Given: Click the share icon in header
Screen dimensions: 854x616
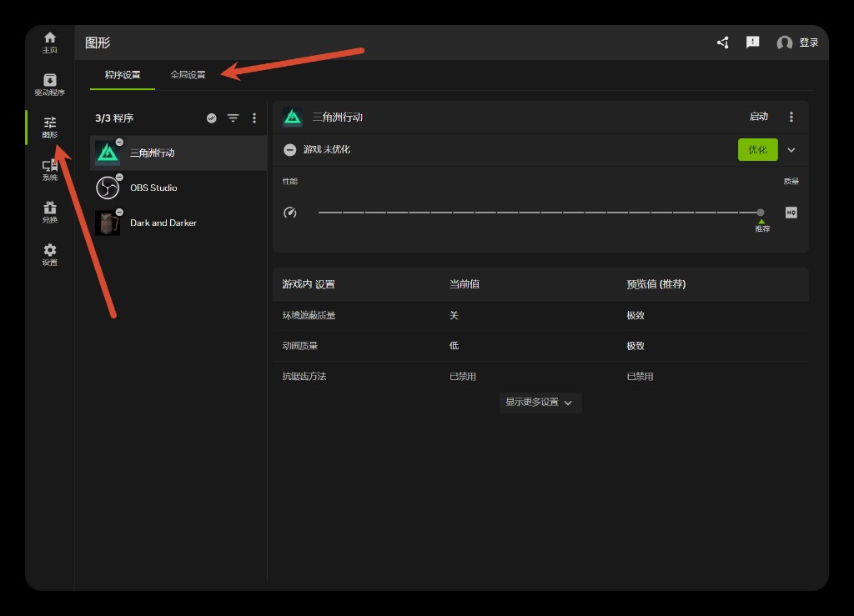Looking at the screenshot, I should (723, 43).
